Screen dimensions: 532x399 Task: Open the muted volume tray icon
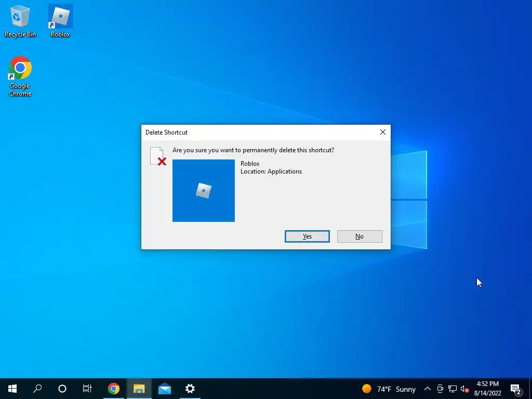click(464, 389)
